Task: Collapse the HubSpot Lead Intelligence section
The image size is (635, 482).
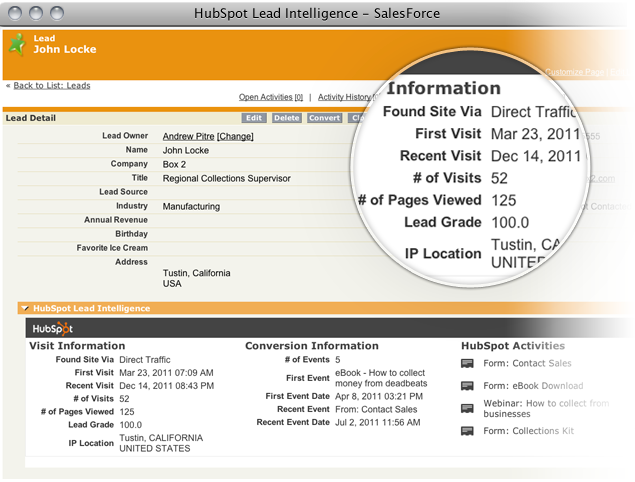Action: [x=25, y=309]
